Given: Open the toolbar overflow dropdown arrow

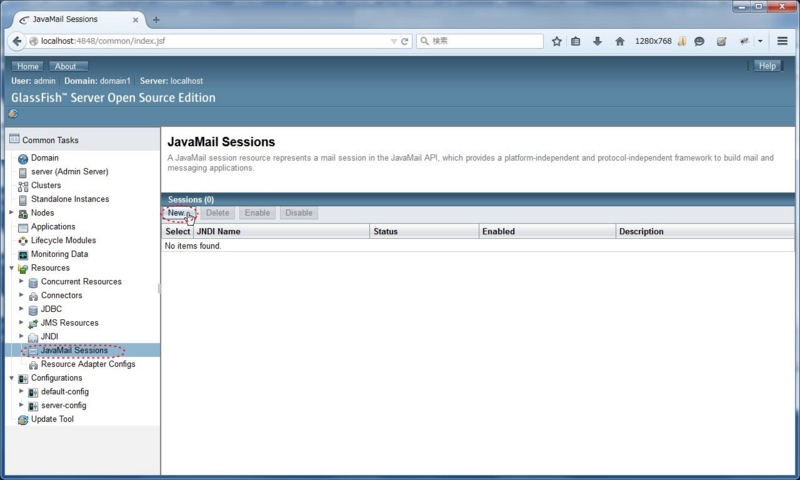Looking at the screenshot, I should click(760, 41).
